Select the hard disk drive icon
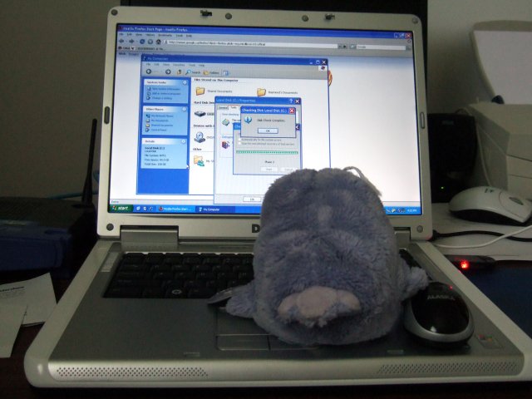This screenshot has height=399, width=532. point(199,114)
